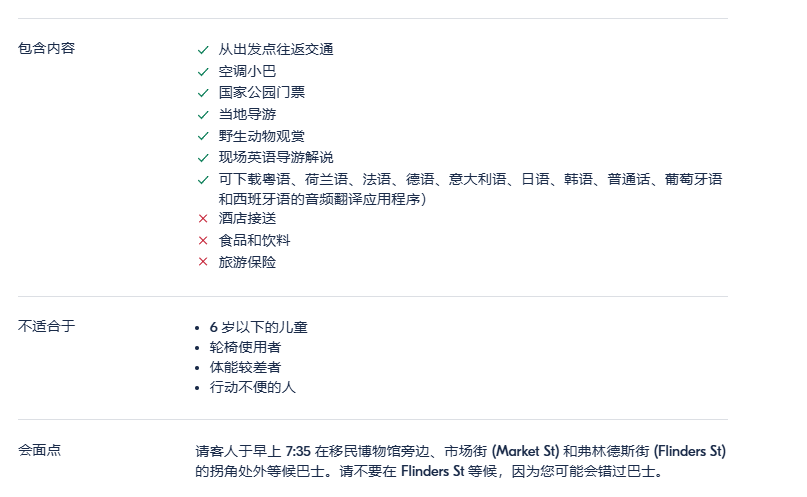Click the checkmark next to 现场英语导游解说
The width and height of the screenshot is (807, 497).
203,158
